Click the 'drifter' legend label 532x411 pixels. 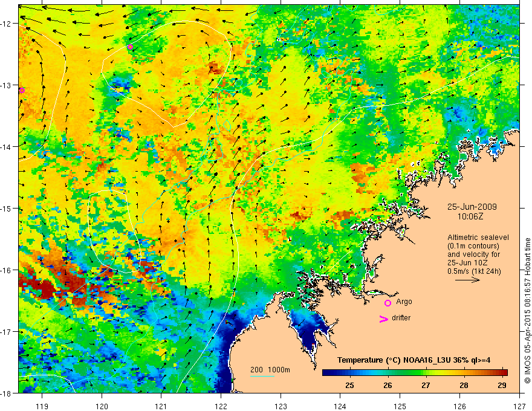pyautogui.click(x=401, y=318)
